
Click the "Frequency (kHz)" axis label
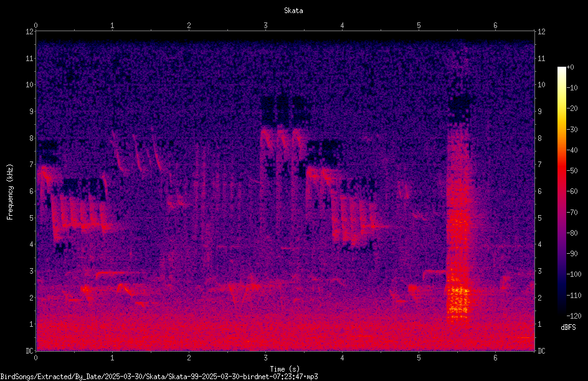10,191
